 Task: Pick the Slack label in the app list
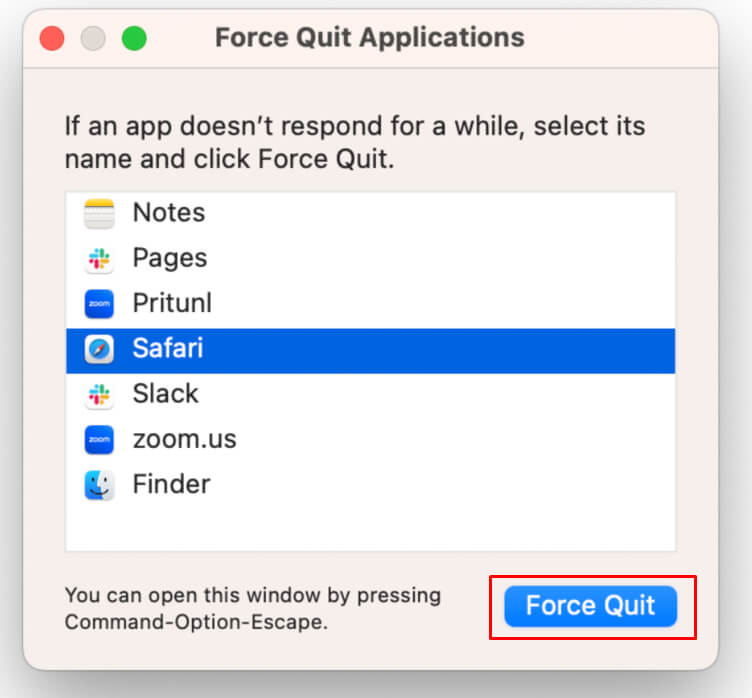[x=165, y=394]
